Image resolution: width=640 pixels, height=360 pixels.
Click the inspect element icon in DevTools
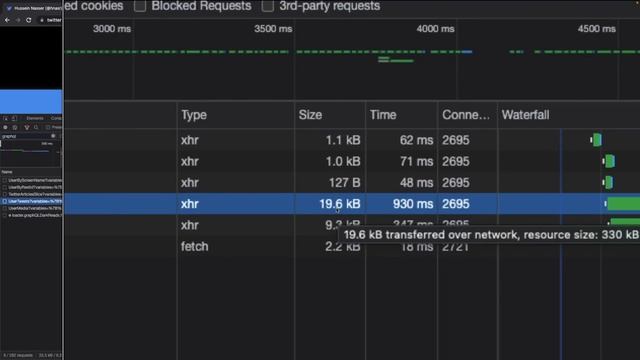5,118
